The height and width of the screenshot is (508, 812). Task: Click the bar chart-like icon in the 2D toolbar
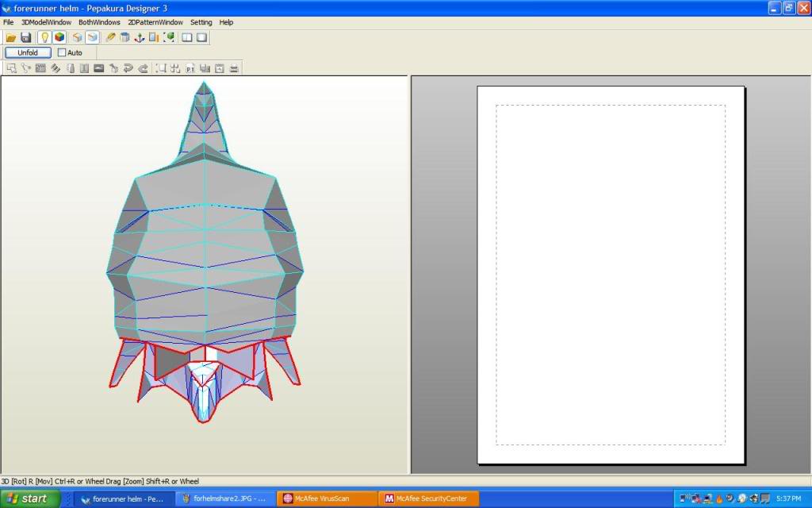point(205,68)
